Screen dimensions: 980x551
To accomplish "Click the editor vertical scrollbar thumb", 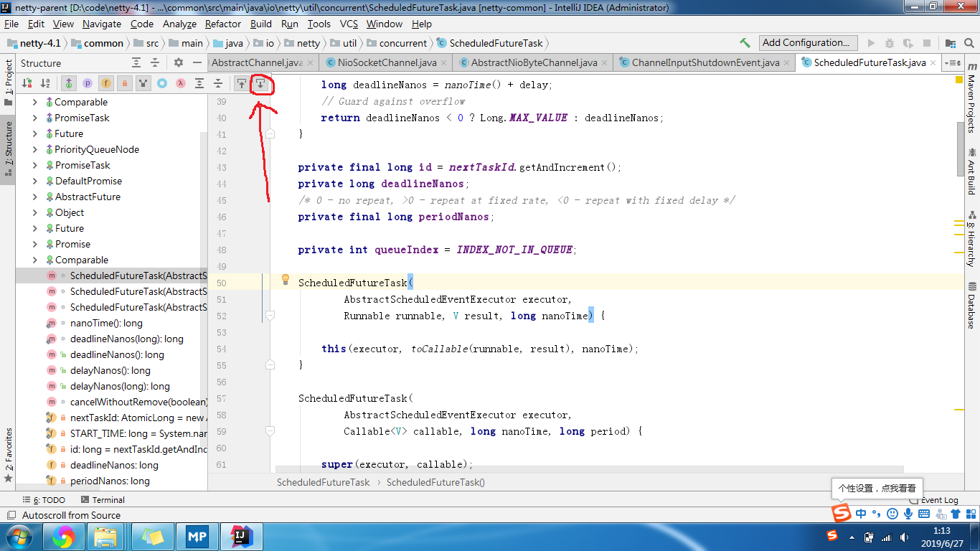I will click(x=961, y=149).
